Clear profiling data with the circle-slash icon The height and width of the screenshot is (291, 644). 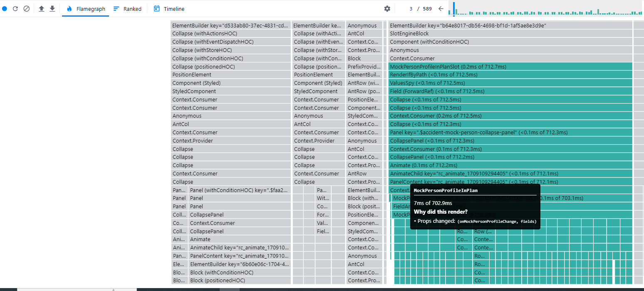[x=26, y=9]
